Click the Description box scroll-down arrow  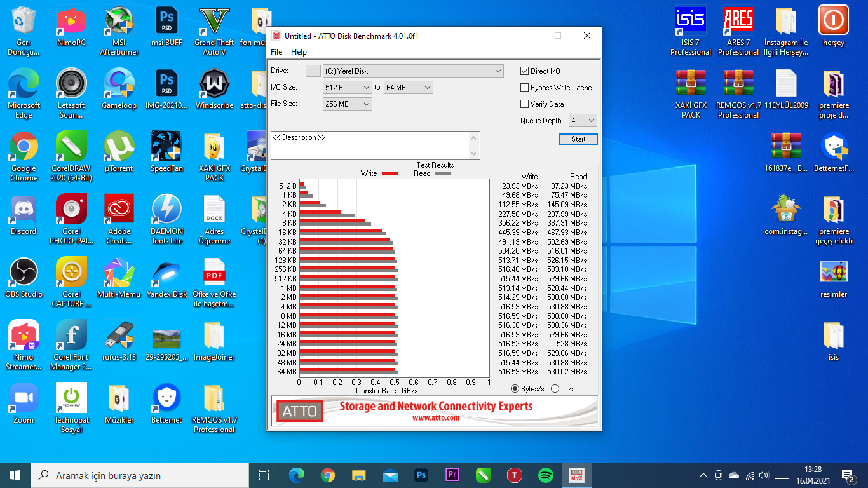(473, 154)
